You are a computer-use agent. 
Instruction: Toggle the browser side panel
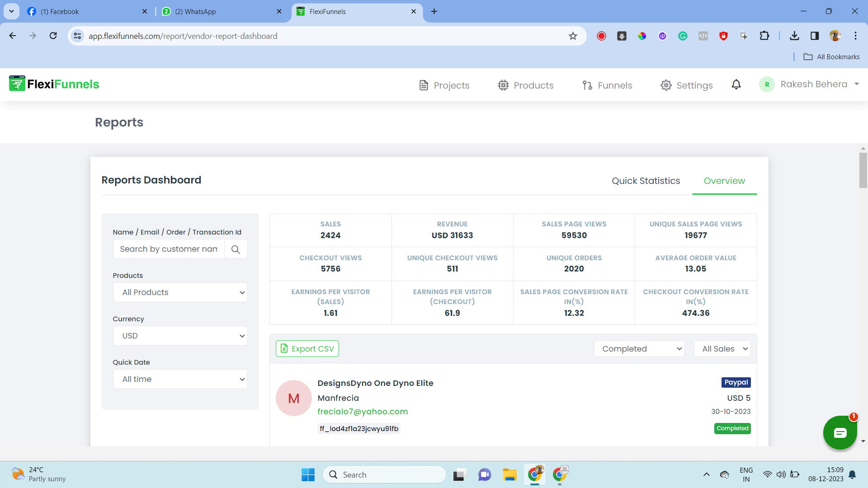[815, 36]
